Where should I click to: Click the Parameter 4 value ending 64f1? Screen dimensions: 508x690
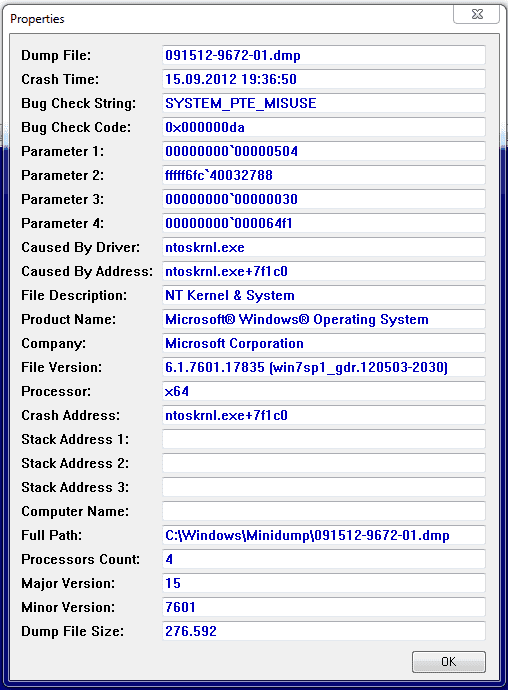pyautogui.click(x=324, y=223)
